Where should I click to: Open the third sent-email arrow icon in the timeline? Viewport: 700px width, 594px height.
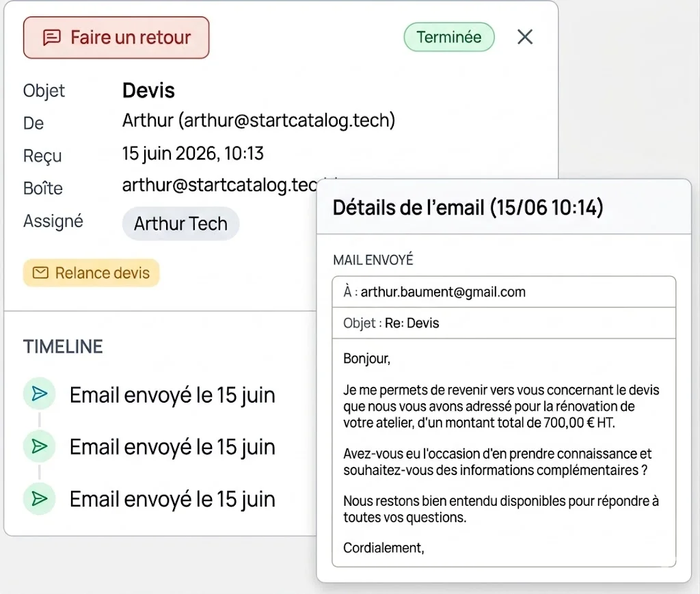point(39,498)
